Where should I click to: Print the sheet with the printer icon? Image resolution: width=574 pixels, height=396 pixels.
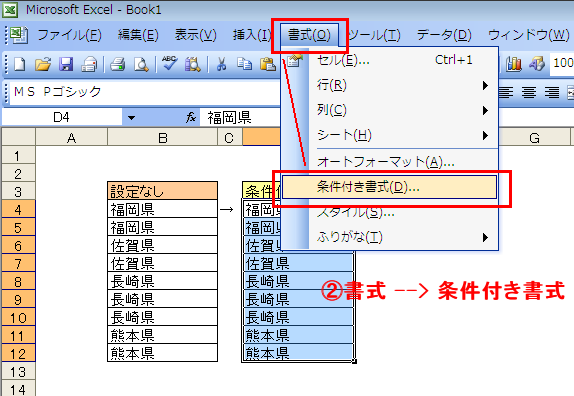click(118, 64)
